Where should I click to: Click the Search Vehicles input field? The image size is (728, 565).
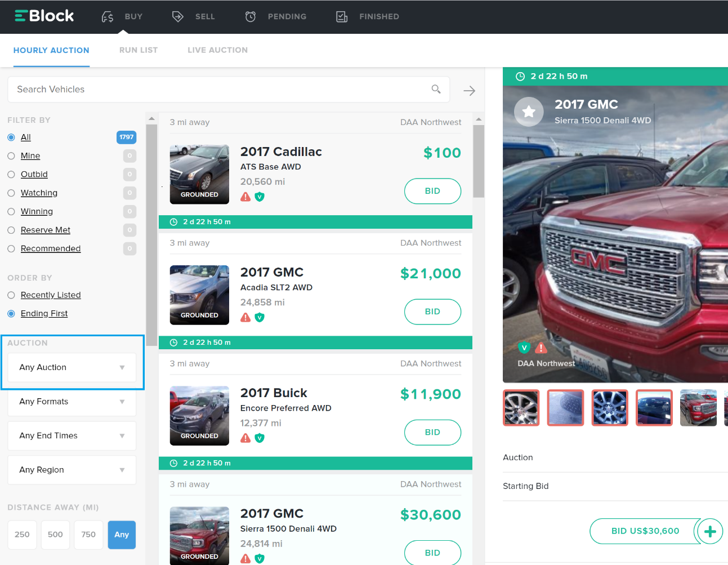point(229,90)
